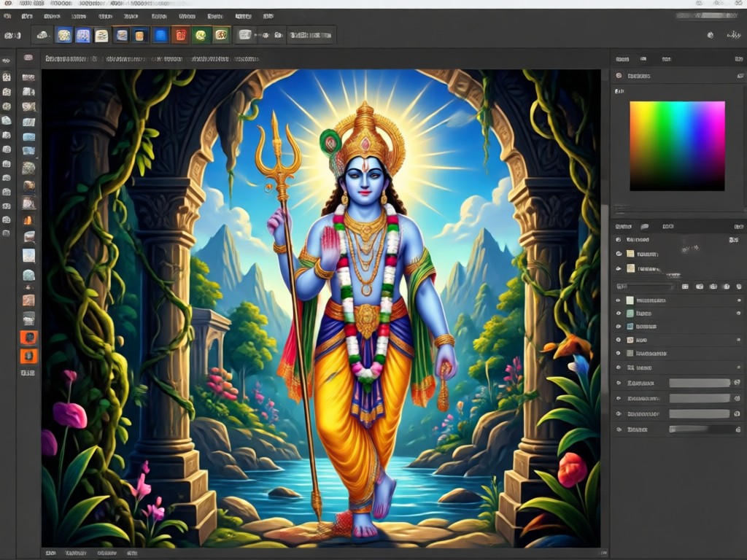Select the blue layer thumbnail in layers list

click(630, 327)
